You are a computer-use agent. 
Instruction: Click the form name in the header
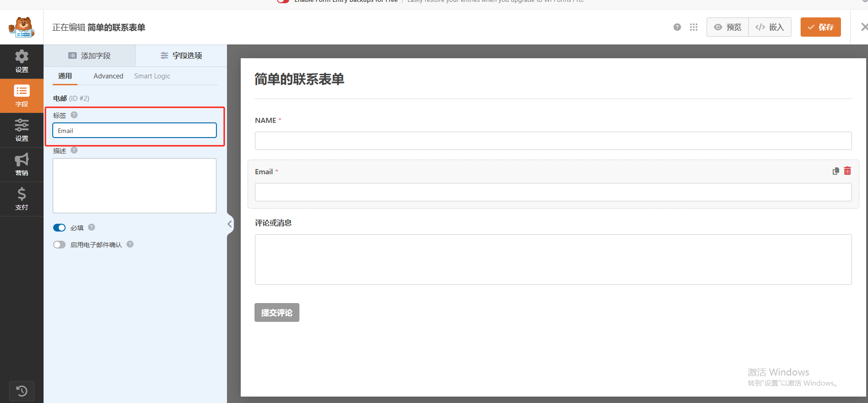(116, 28)
